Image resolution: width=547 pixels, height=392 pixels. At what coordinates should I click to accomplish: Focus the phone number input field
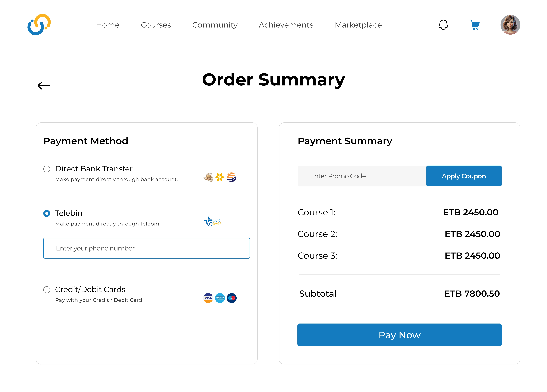pyautogui.click(x=146, y=248)
